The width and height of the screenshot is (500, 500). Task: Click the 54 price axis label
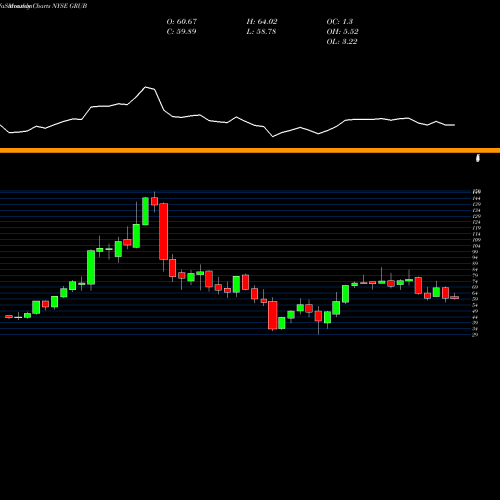click(x=475, y=305)
